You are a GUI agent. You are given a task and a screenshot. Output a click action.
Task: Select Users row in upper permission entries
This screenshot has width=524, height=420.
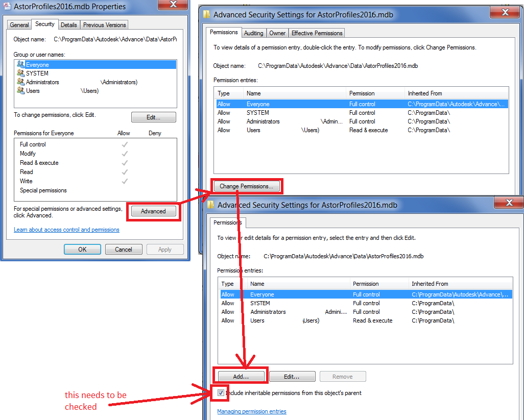tap(362, 130)
